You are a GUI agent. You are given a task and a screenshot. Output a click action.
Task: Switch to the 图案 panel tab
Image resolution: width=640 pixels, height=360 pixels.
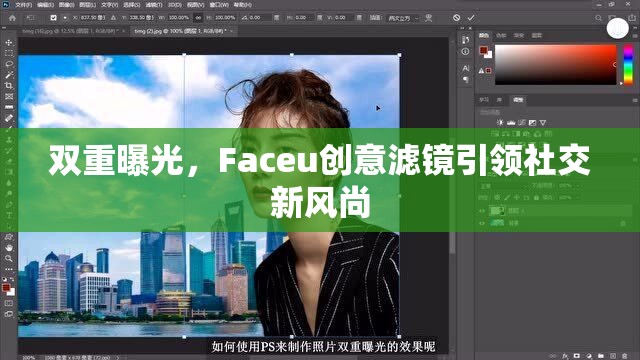pos(537,36)
